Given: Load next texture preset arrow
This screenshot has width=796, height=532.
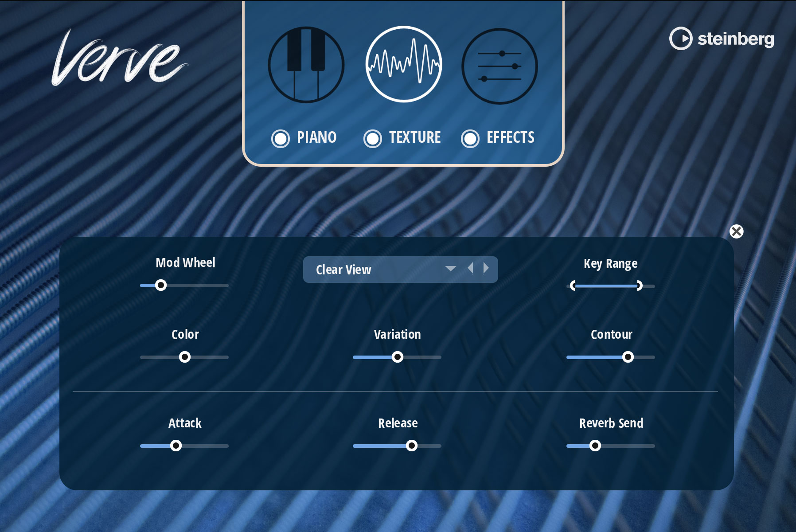Looking at the screenshot, I should 486,268.
